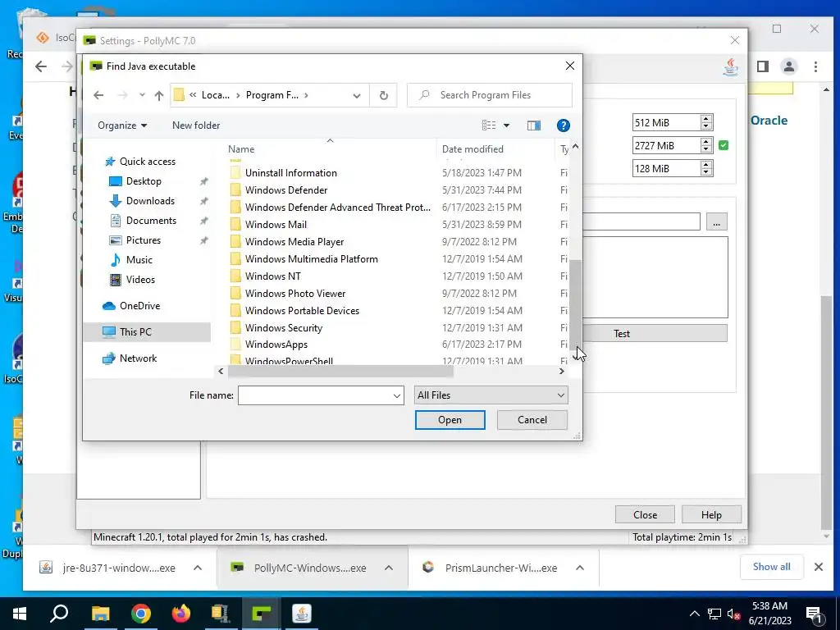Screen dimensions: 840x630
Task: Refresh the Program Files folder listing
Action: (384, 95)
